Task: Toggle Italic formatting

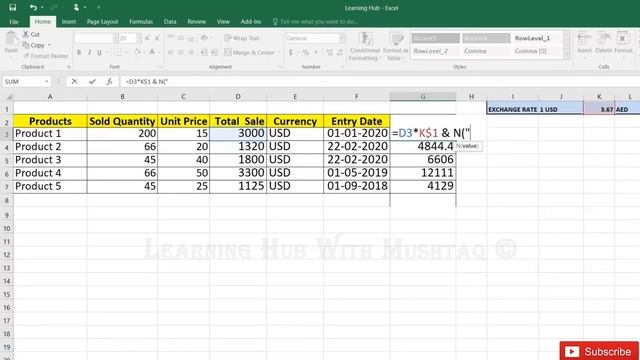Action: 89,52
